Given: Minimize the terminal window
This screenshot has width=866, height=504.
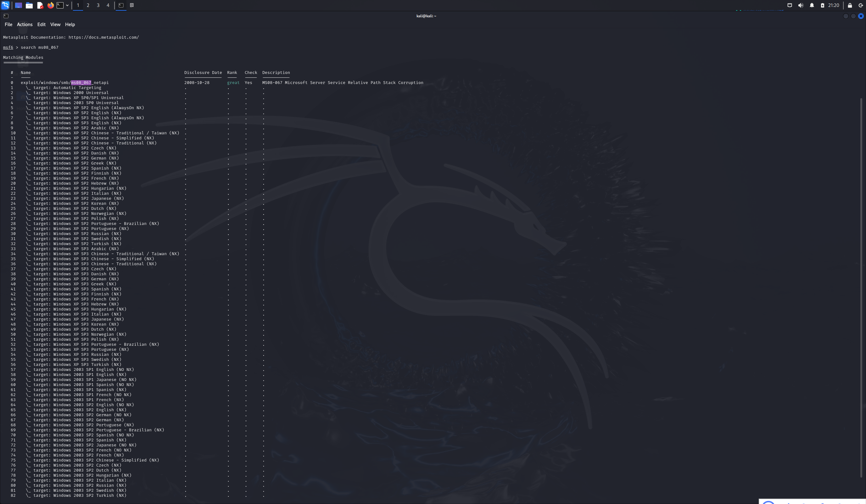Looking at the screenshot, I should click(846, 16).
